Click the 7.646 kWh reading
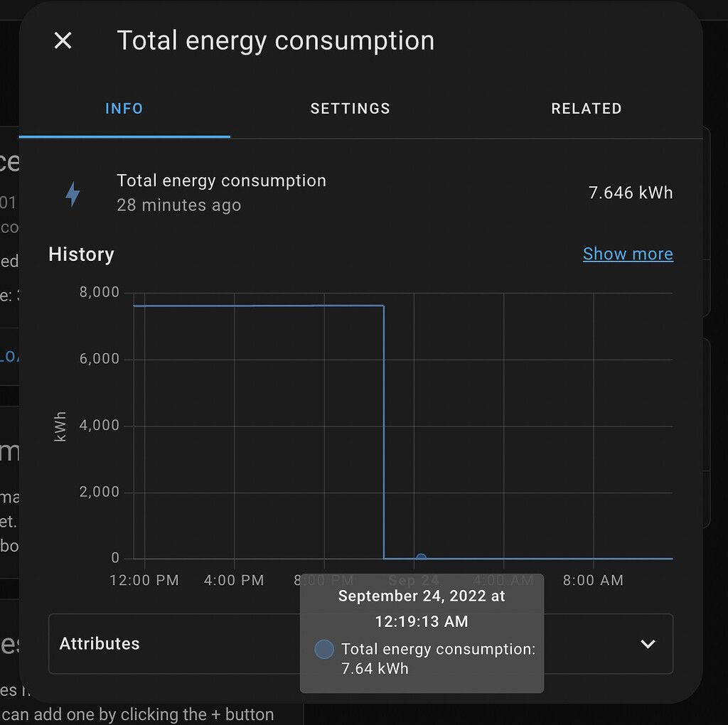This screenshot has height=725, width=728. click(630, 193)
